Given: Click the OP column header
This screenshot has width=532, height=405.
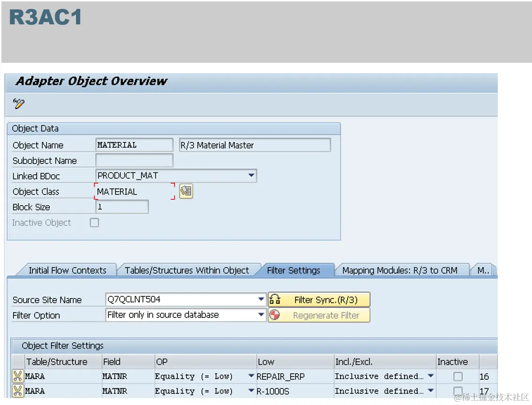Looking at the screenshot, I should click(205, 361).
